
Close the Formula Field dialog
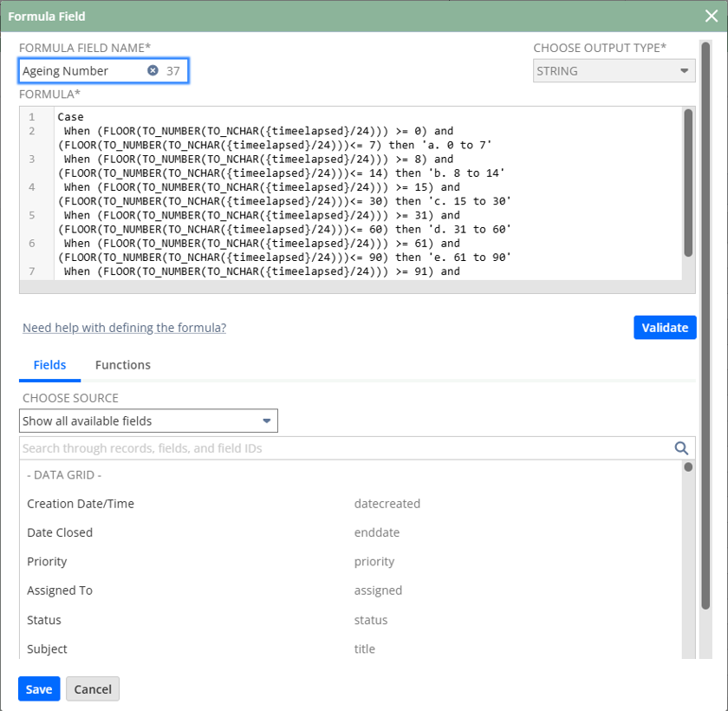pyautogui.click(x=712, y=16)
